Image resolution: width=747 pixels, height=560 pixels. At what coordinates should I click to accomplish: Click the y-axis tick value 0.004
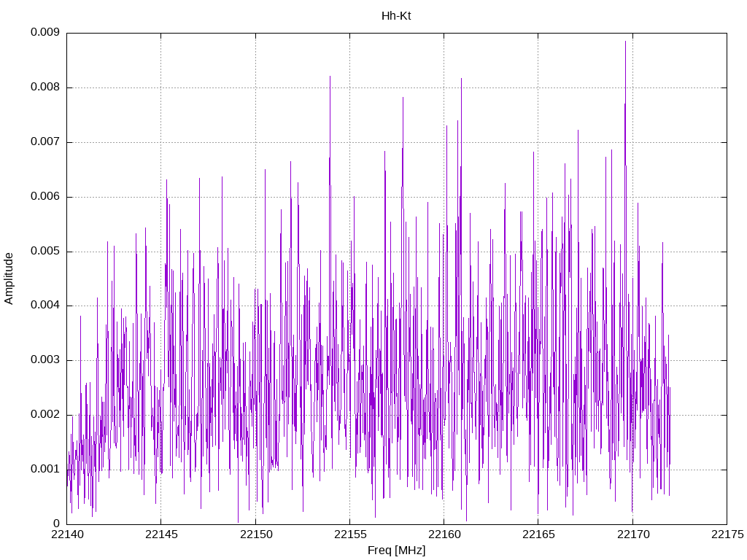pos(45,306)
